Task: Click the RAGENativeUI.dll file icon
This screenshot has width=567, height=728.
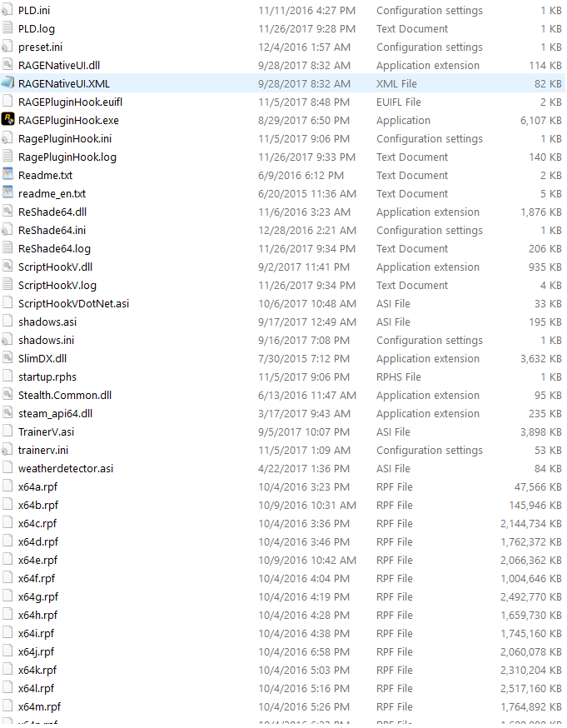Action: (x=7, y=65)
